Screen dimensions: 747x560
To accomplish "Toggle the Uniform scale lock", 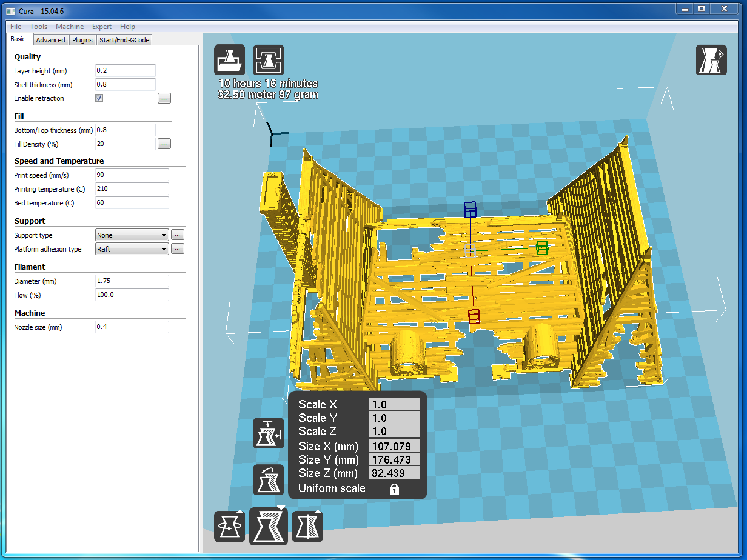I will (x=394, y=489).
